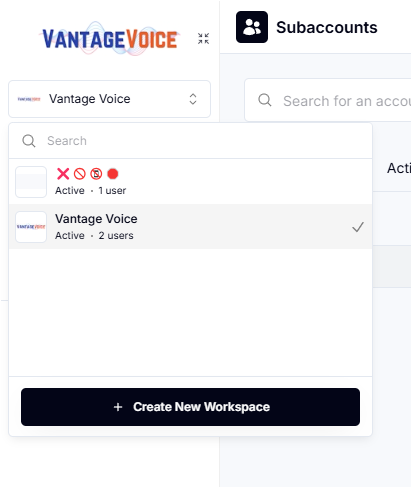Viewport: 412px width, 488px height.
Task: Click the Vantage Voice workspace thumbnail logo
Action: pos(31,227)
